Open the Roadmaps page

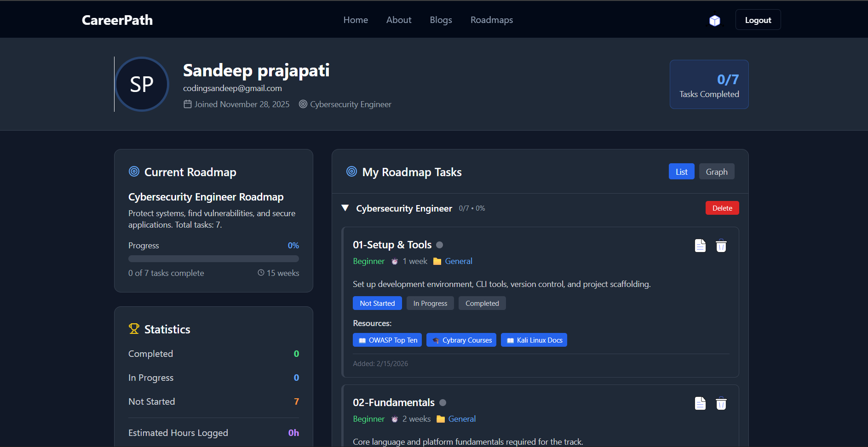(491, 20)
